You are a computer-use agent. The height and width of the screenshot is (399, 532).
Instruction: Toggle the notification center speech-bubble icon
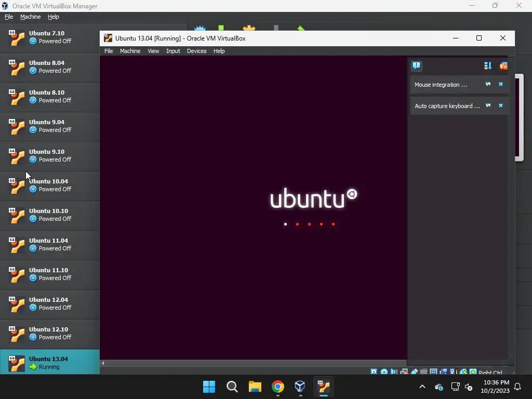(416, 65)
